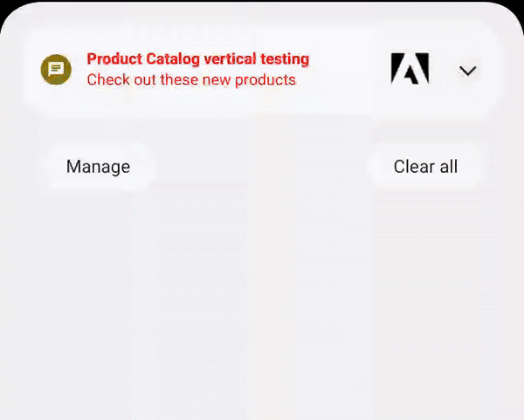Viewport: 524px width, 420px height.
Task: Tap the Check out these new products text
Action: pyautogui.click(x=191, y=79)
